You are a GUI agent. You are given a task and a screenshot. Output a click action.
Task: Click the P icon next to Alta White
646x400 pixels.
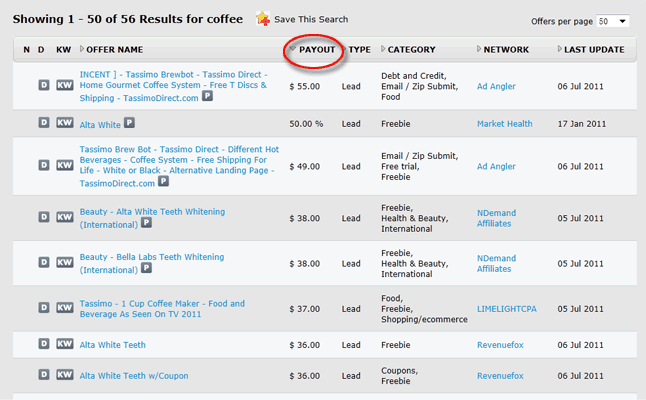coord(130,124)
